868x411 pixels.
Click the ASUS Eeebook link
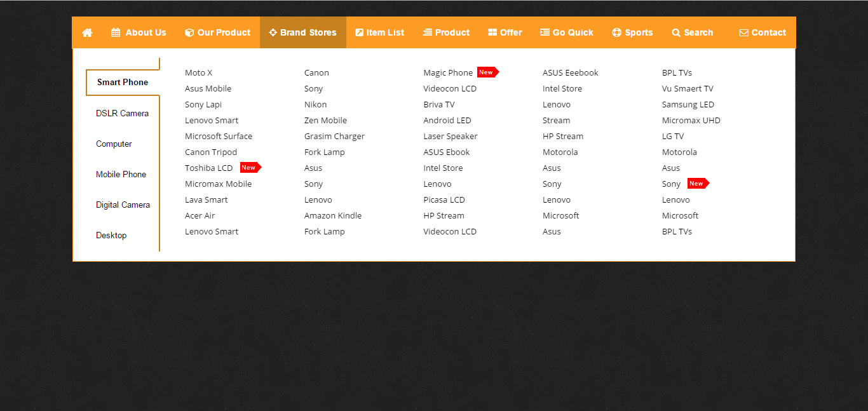[x=571, y=72]
